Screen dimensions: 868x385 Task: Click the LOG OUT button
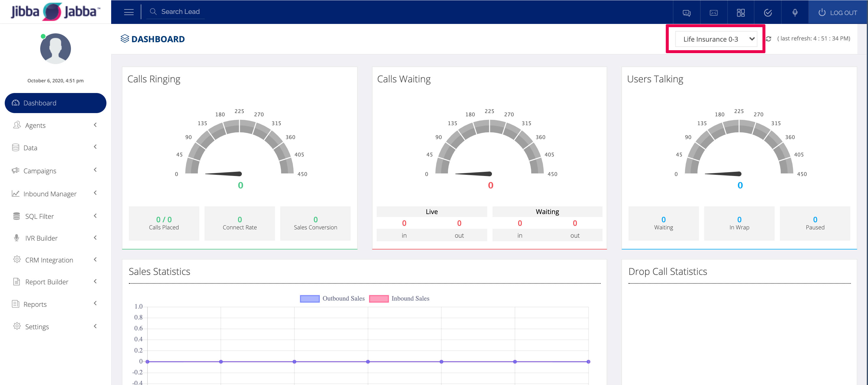[x=837, y=13]
